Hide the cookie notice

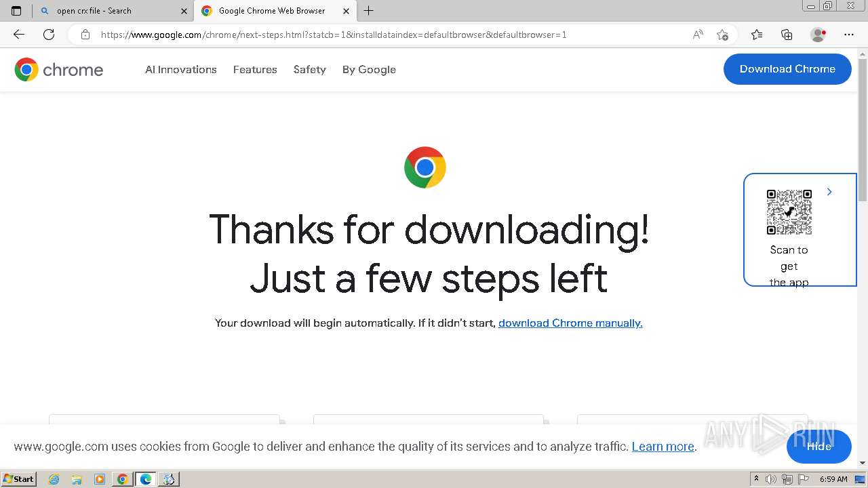point(819,447)
